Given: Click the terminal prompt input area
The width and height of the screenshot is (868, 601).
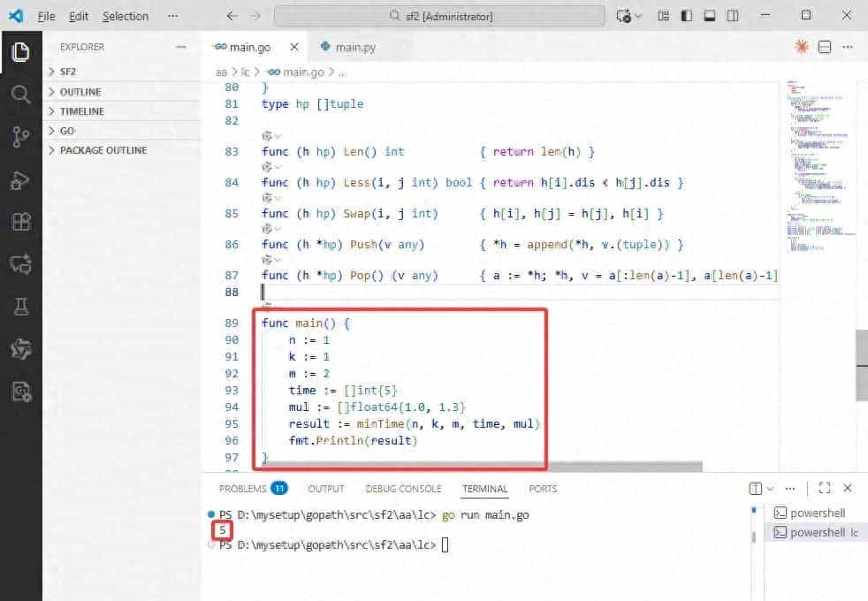Looking at the screenshot, I should pyautogui.click(x=445, y=545).
